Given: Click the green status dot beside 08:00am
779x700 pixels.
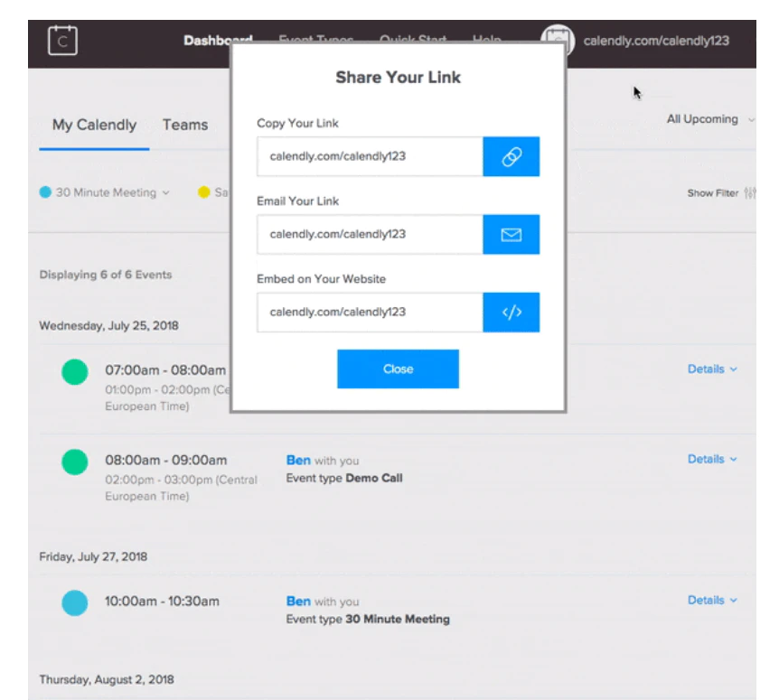Looking at the screenshot, I should pos(74,461).
